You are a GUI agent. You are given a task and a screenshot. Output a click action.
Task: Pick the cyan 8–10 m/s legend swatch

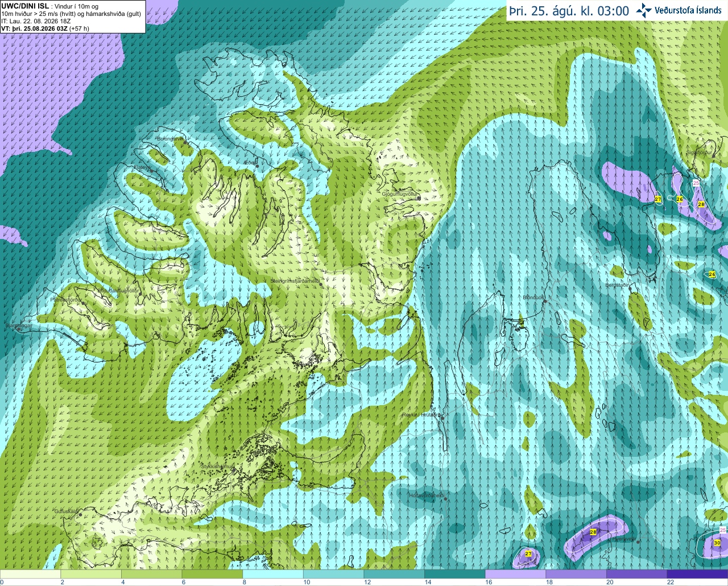point(273,574)
